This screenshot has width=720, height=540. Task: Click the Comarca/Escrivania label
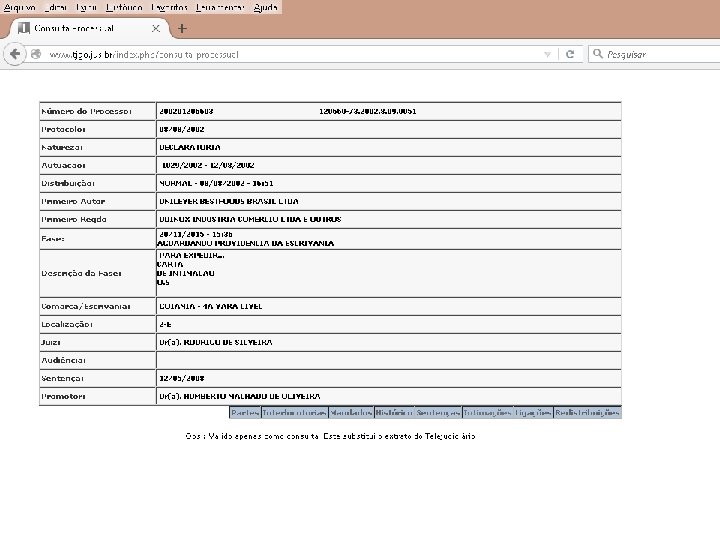click(x=86, y=306)
